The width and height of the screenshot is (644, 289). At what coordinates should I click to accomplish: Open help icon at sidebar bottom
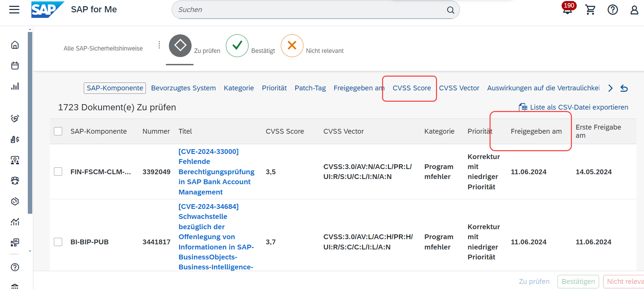click(x=15, y=267)
